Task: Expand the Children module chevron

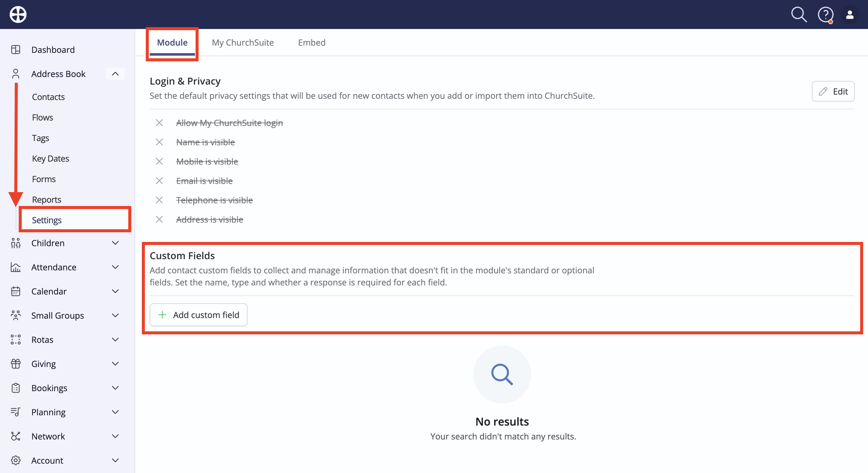Action: (x=115, y=243)
